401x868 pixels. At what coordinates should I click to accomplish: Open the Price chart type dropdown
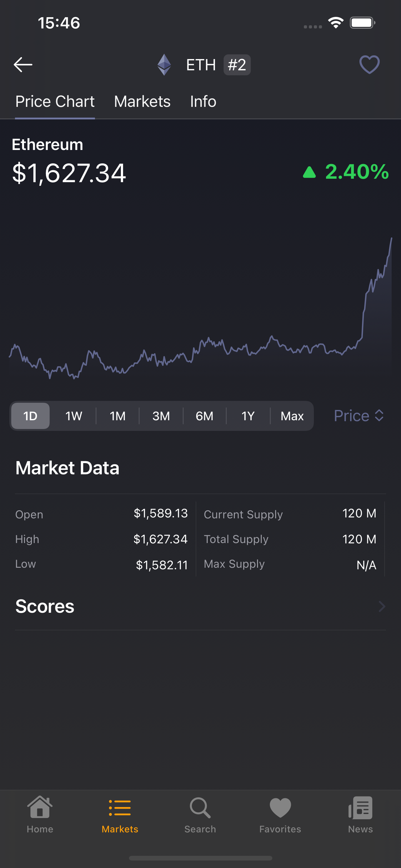pyautogui.click(x=359, y=416)
